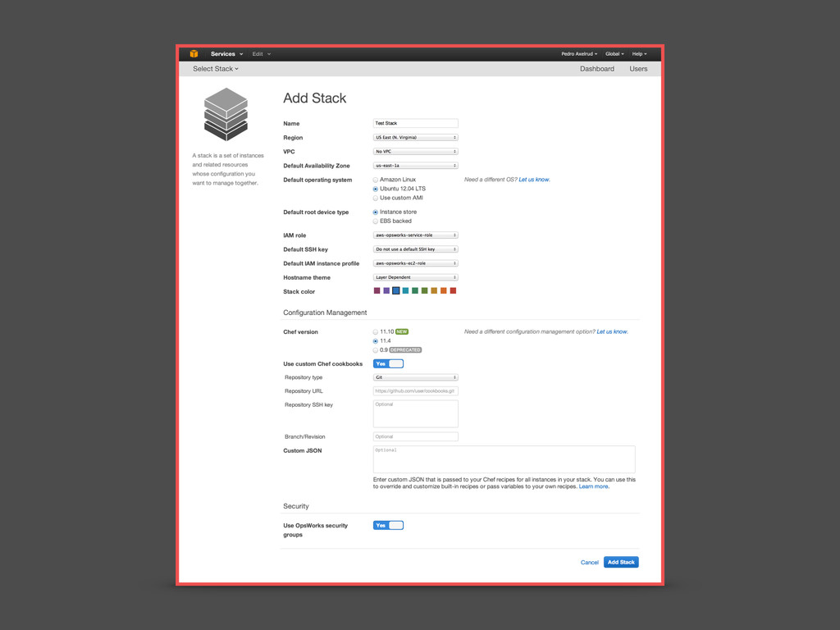
Task: Select Instance store root device type
Action: (376, 212)
